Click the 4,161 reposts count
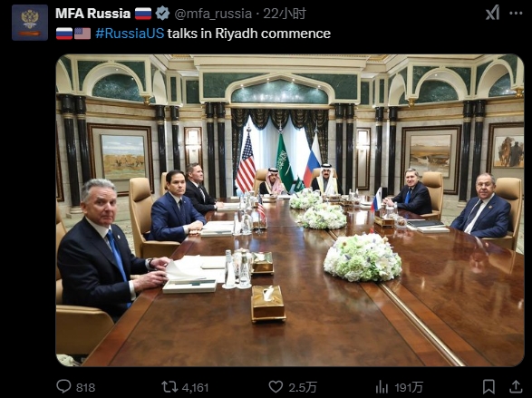532x398 pixels. tap(195, 387)
